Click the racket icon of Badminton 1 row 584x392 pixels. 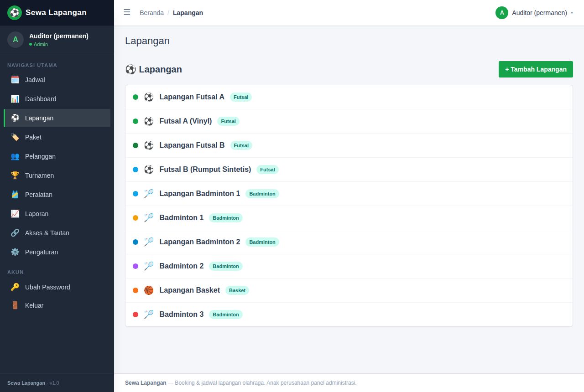tap(149, 218)
